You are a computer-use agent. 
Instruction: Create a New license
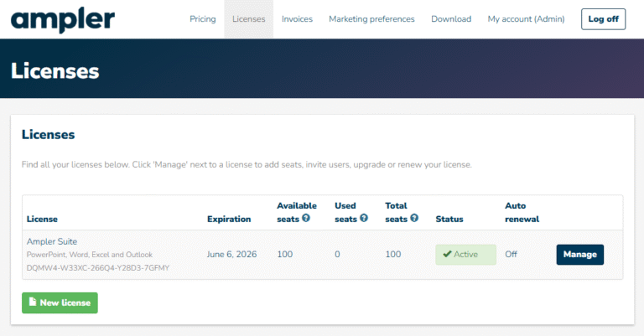tap(60, 302)
